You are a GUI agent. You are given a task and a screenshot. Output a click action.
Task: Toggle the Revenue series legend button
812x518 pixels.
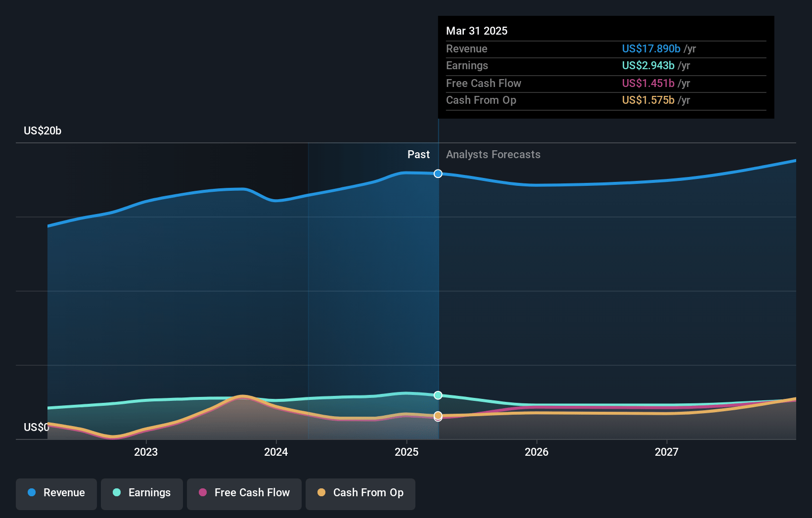(56, 493)
